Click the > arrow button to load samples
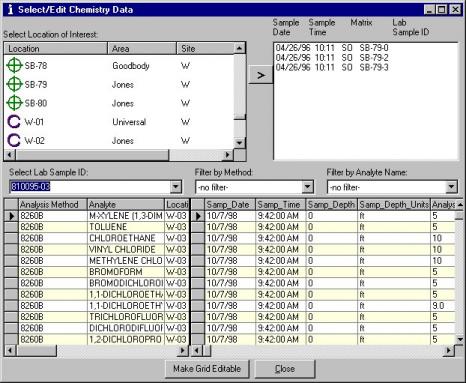466x383 pixels. (260, 75)
